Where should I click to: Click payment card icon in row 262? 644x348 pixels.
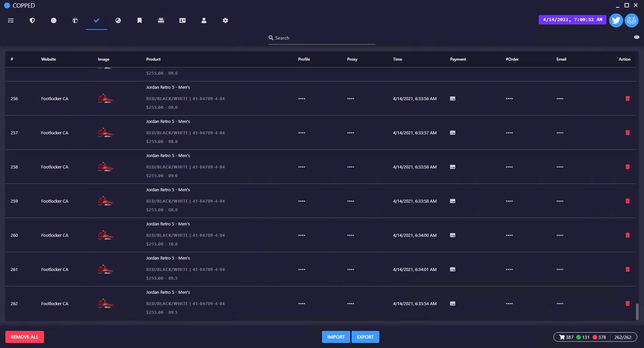452,303
